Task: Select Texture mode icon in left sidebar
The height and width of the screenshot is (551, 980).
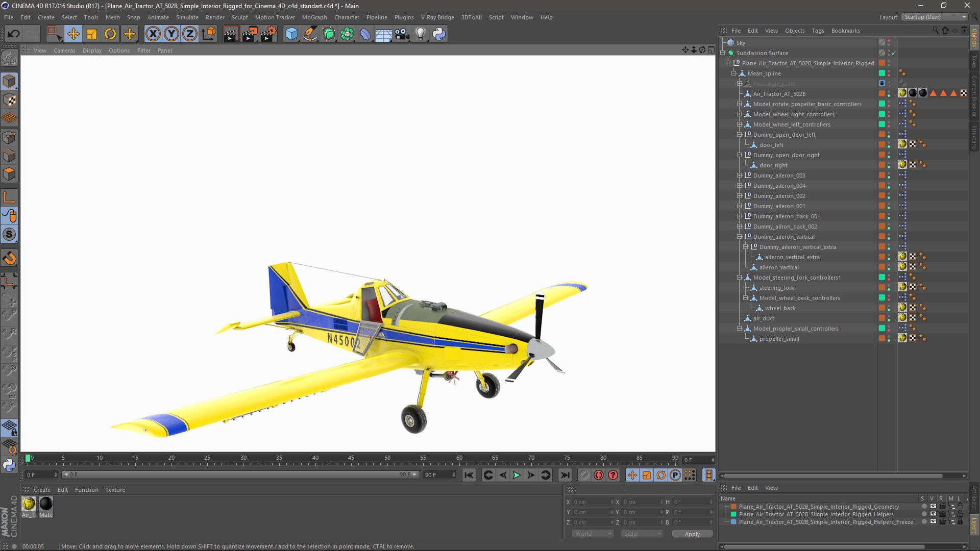Action: pos(9,100)
